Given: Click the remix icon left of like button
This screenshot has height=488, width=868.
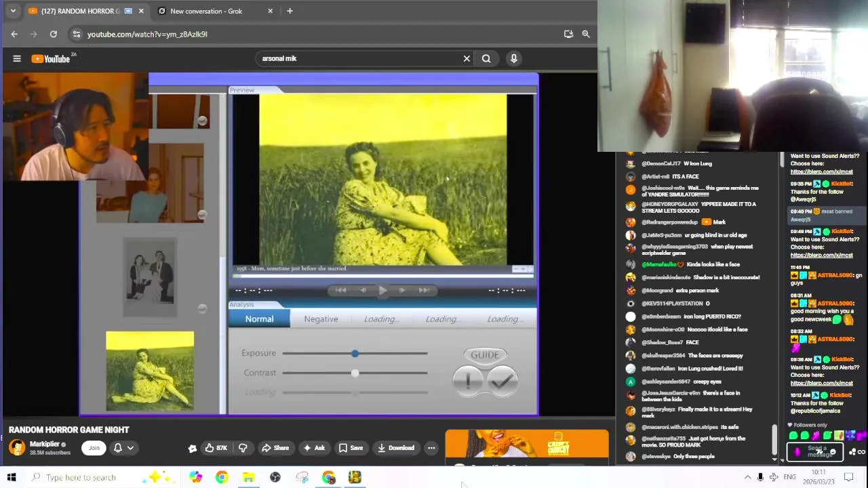Looking at the screenshot, I should click(x=193, y=448).
